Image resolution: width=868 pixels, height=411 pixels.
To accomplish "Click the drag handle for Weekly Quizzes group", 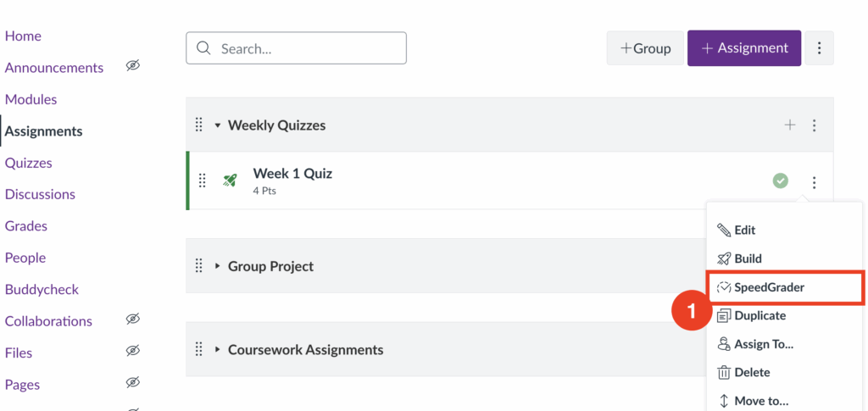I will pyautogui.click(x=199, y=125).
